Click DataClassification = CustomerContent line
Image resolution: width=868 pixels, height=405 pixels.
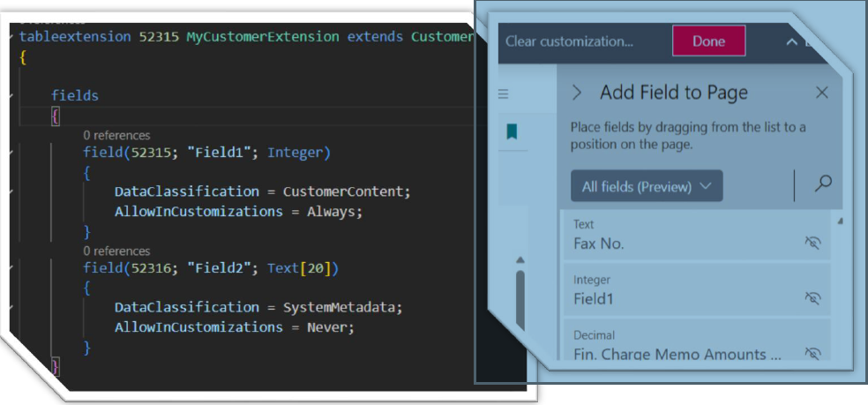pos(263,191)
